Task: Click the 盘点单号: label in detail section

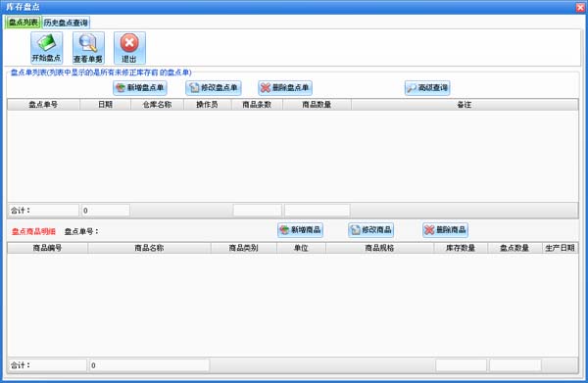Action: pos(81,231)
